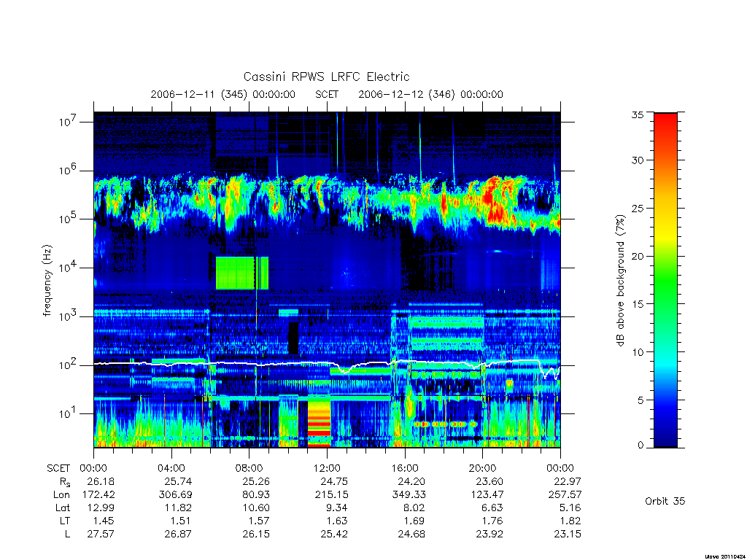Screen dimensions: 747x560
Task: Click the colorbar tick label 20
Action: pyautogui.click(x=638, y=256)
